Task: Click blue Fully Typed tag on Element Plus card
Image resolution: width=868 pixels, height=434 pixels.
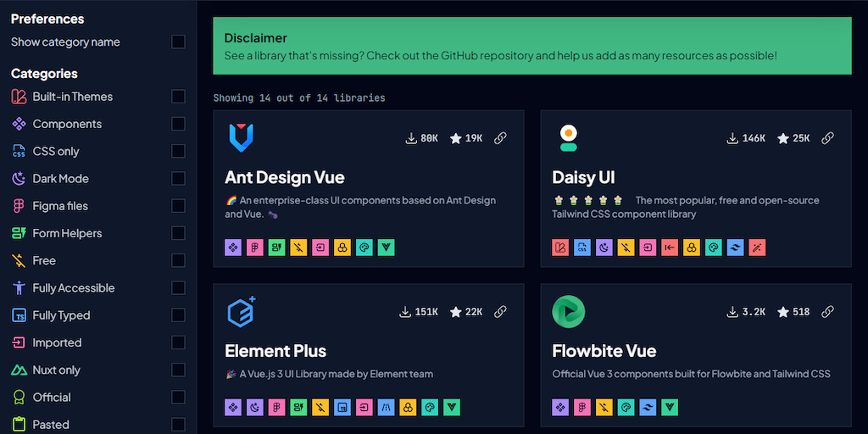Action: click(342, 408)
